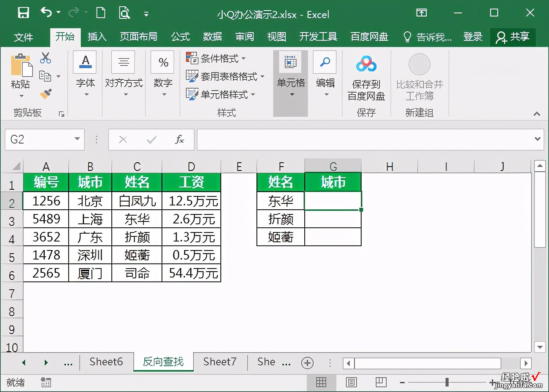Open the Name Box dropdown arrow
The height and width of the screenshot is (392, 549).
[x=77, y=139]
